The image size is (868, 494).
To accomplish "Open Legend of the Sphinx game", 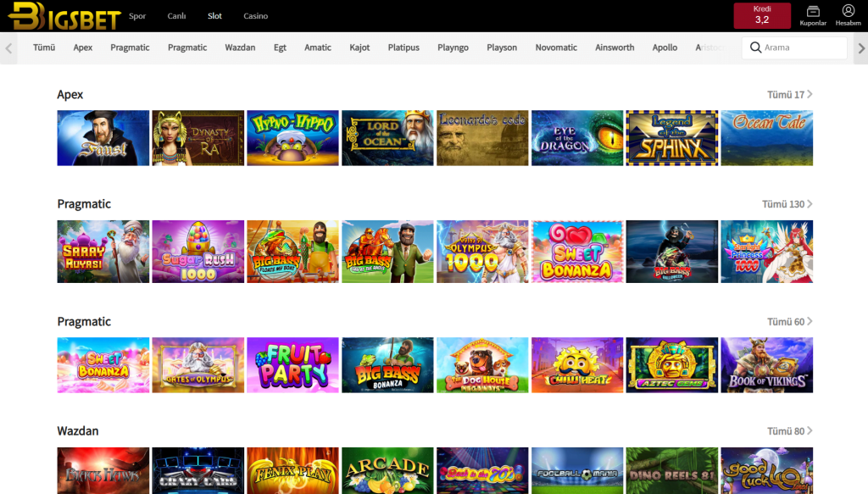I will pos(671,138).
